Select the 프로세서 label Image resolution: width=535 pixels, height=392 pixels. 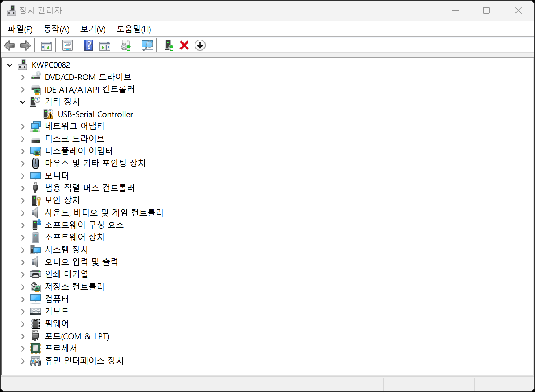61,348
